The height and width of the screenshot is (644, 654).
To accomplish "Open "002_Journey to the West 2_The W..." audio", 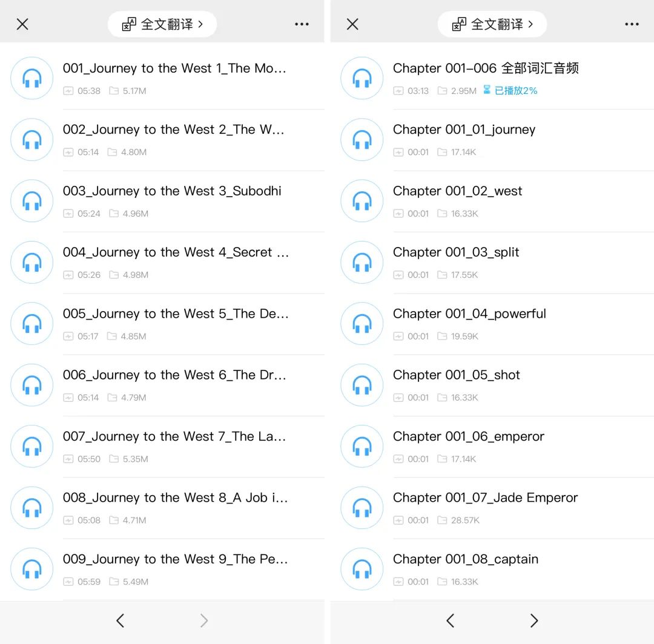I will coord(174,130).
